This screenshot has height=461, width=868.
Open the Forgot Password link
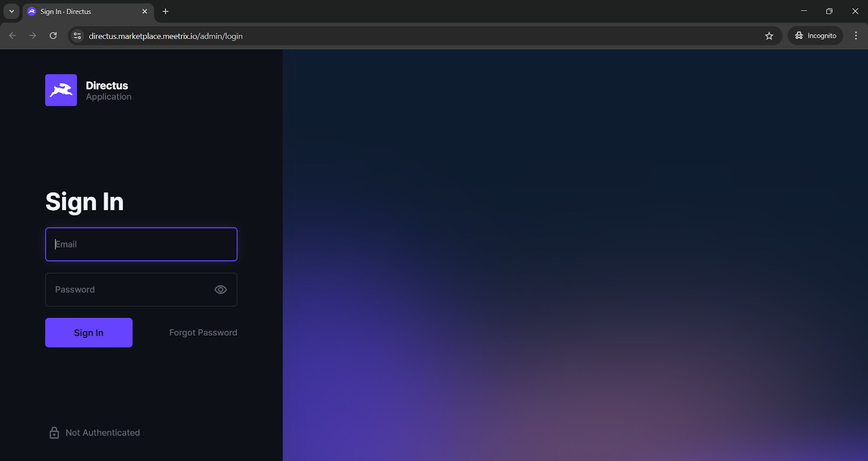point(203,332)
